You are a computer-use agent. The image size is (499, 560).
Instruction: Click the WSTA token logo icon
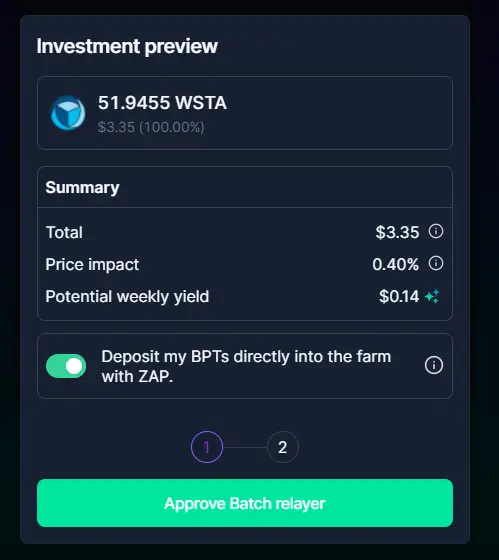click(x=68, y=113)
